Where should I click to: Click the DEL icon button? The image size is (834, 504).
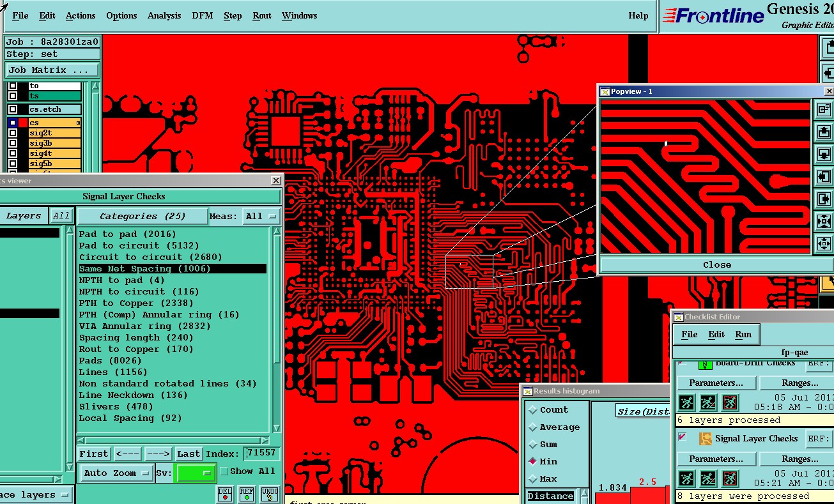[225, 494]
